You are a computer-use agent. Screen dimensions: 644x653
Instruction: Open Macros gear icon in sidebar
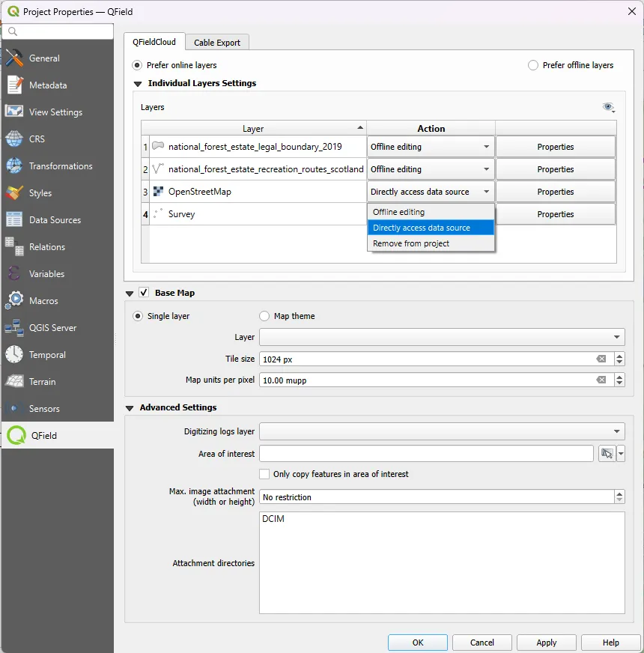[14, 300]
